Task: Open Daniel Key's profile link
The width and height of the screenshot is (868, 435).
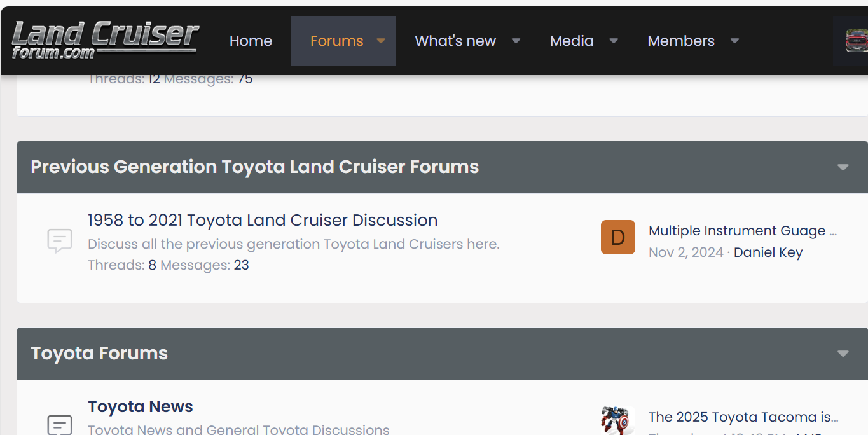Action: (x=768, y=252)
